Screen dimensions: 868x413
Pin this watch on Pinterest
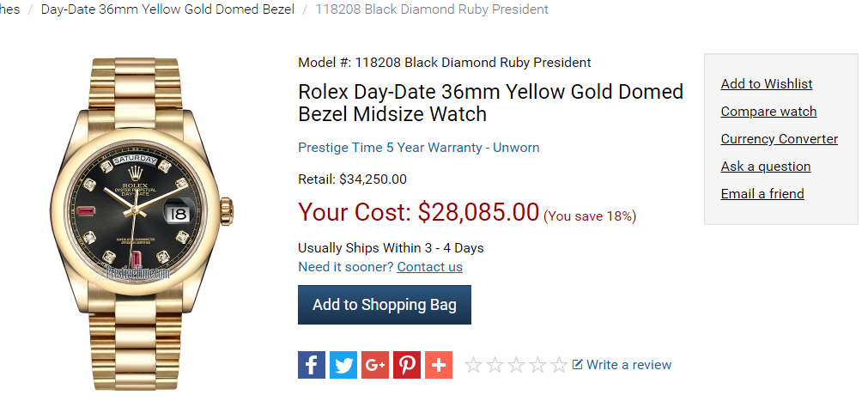(407, 365)
